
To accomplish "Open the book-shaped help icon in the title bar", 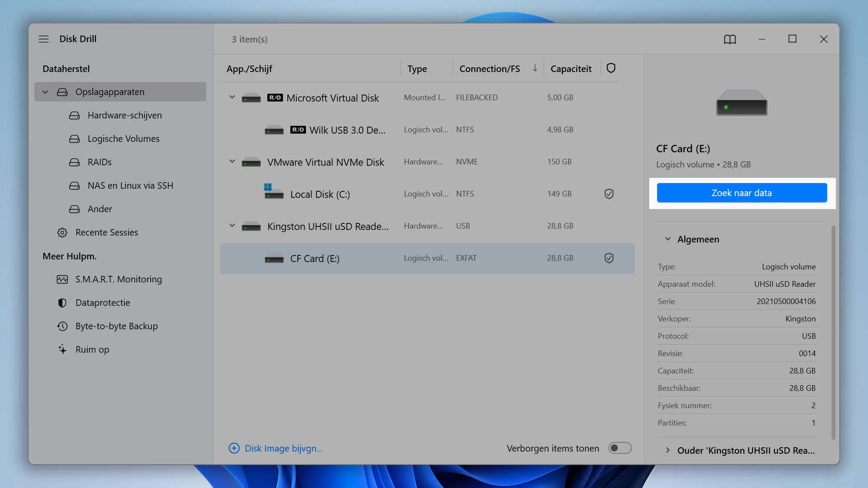I will click(730, 39).
